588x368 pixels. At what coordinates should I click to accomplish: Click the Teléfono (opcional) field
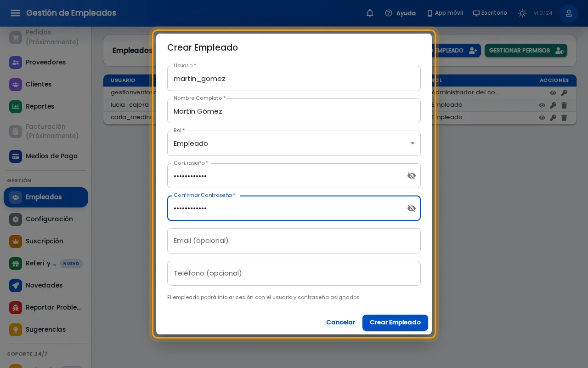(x=294, y=273)
